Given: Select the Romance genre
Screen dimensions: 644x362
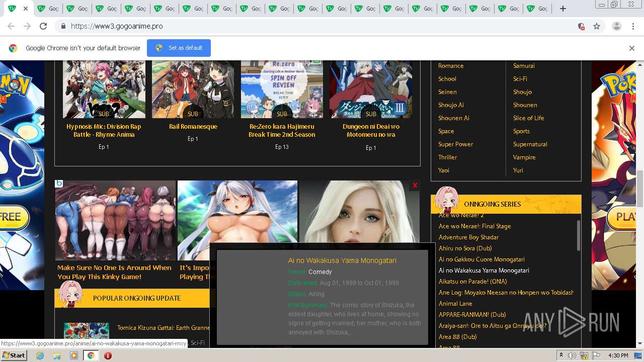Looking at the screenshot, I should coord(451,66).
